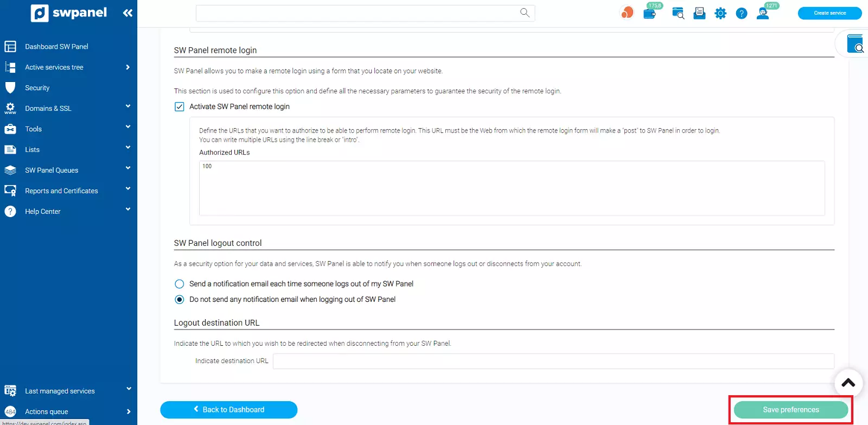Click the Indicate destination URL field

[x=553, y=361]
